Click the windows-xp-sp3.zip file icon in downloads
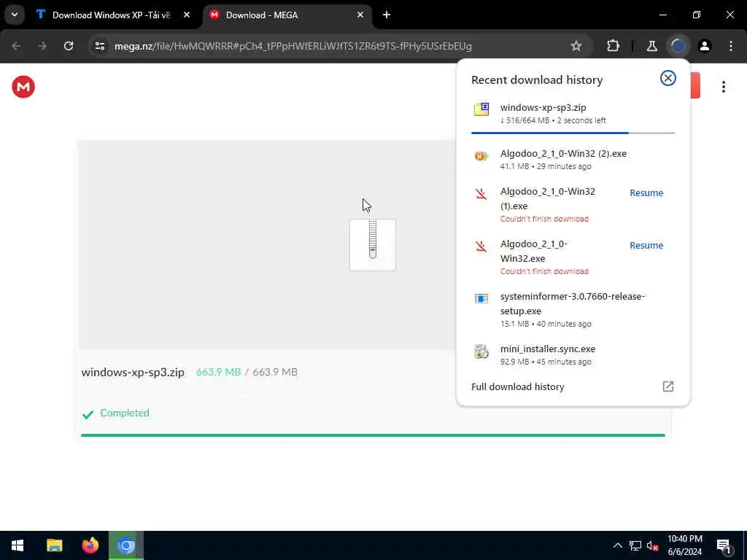This screenshot has height=560, width=747. [481, 109]
